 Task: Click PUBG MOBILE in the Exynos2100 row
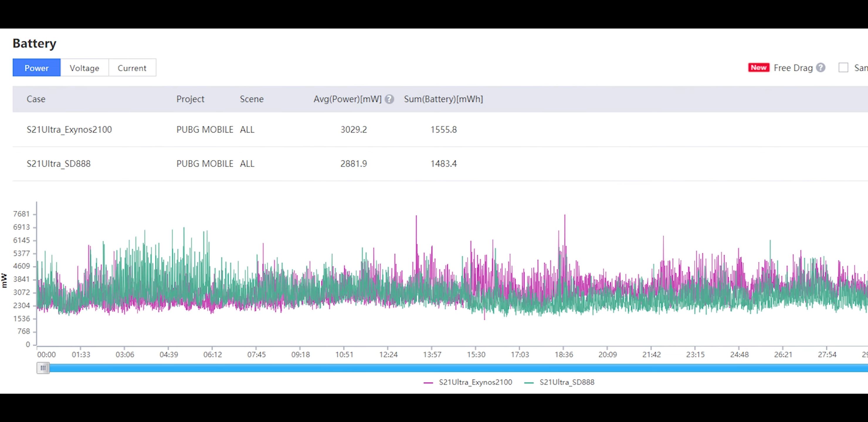(x=205, y=130)
